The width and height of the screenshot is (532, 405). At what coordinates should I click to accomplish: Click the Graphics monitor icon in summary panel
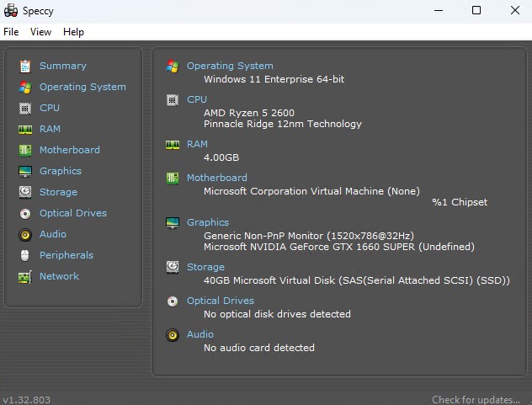click(173, 222)
